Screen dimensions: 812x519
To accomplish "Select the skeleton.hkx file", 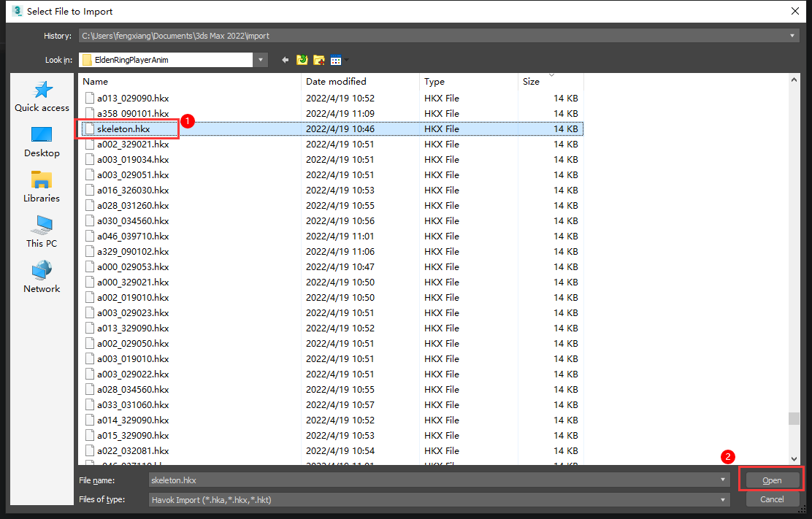I will 123,129.
